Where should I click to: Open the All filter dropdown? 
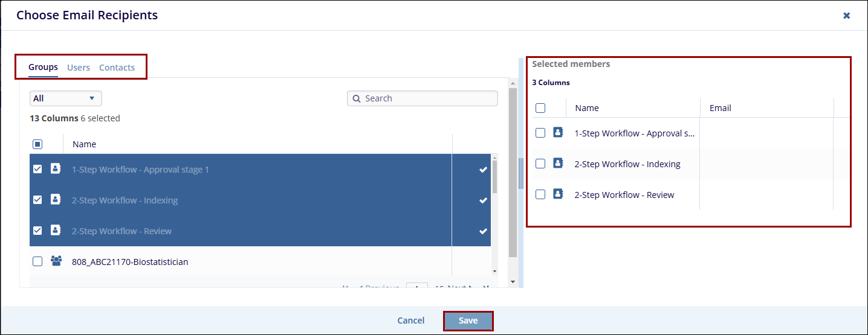[65, 98]
